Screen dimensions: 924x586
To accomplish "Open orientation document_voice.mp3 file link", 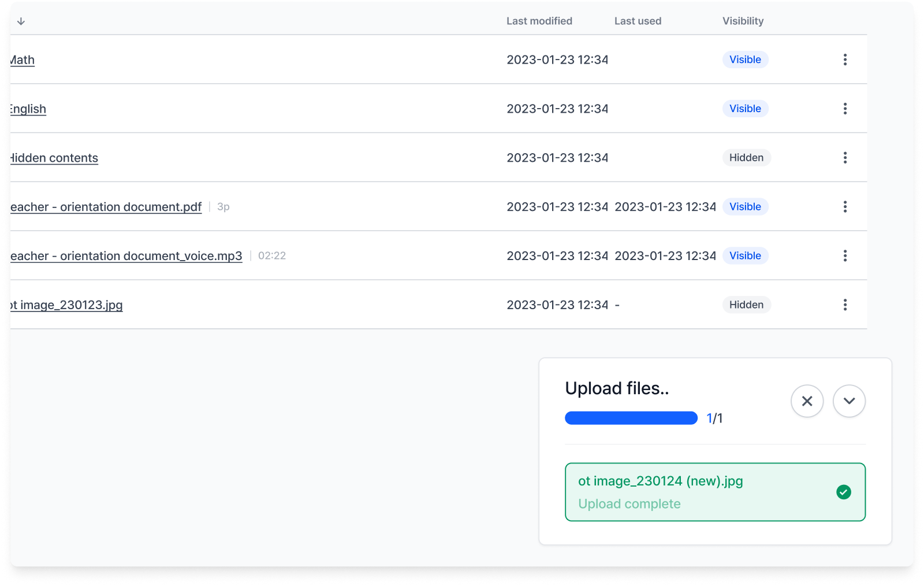I will 126,257.
